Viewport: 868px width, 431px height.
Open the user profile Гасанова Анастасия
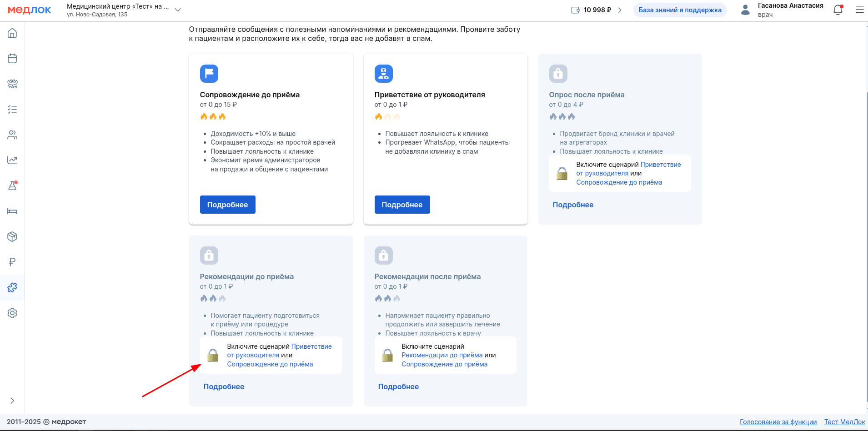pos(782,10)
